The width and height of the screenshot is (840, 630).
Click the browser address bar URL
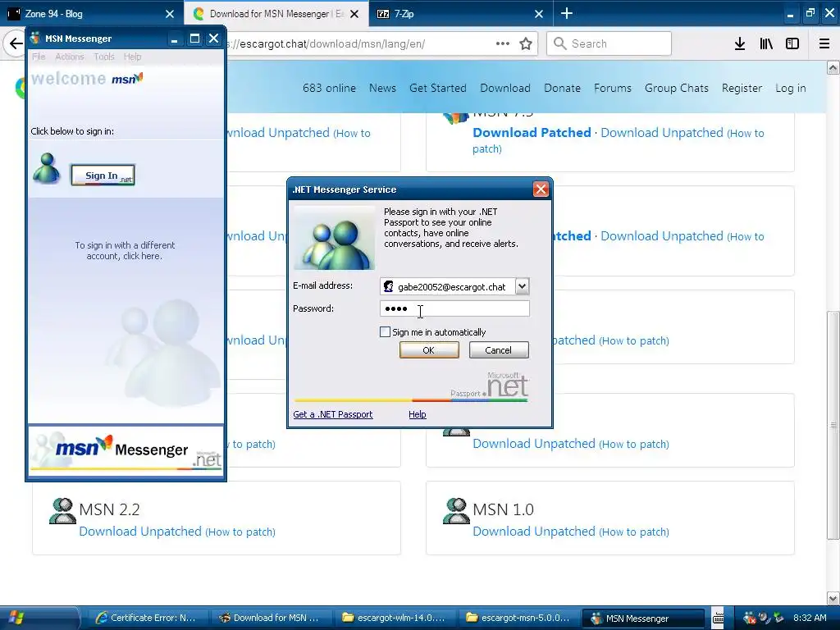click(x=326, y=44)
